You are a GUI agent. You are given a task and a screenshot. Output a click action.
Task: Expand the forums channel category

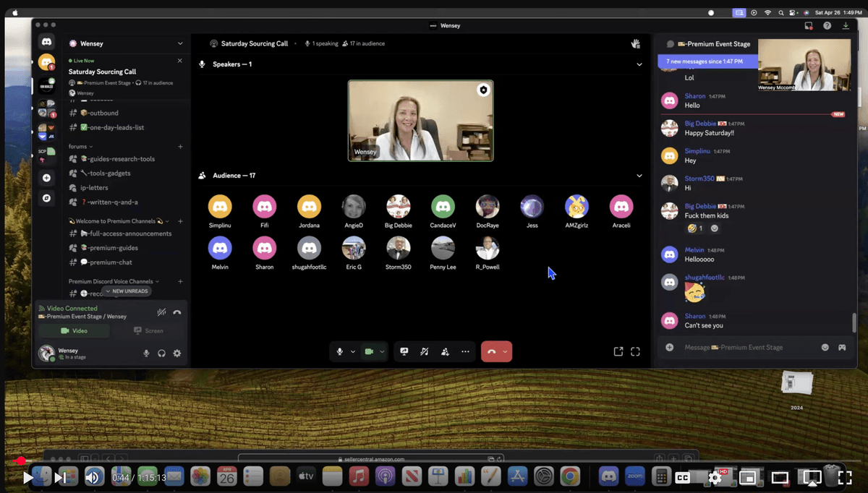[80, 146]
